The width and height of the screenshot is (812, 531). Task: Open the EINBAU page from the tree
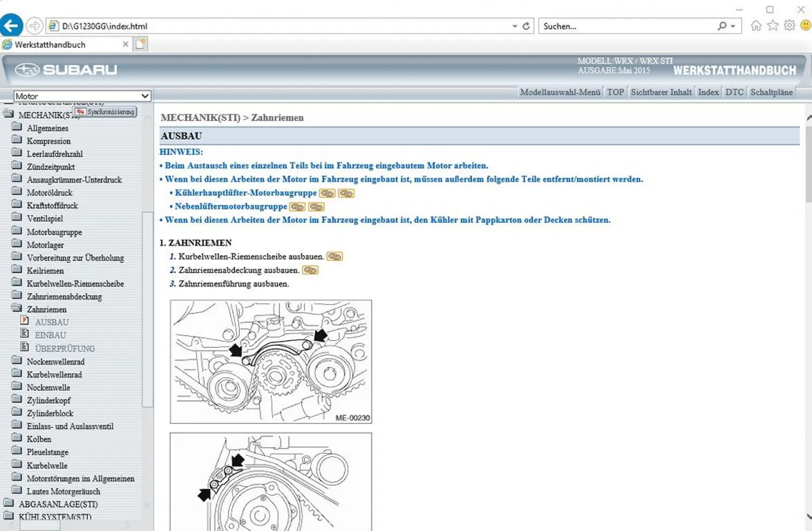tap(50, 335)
